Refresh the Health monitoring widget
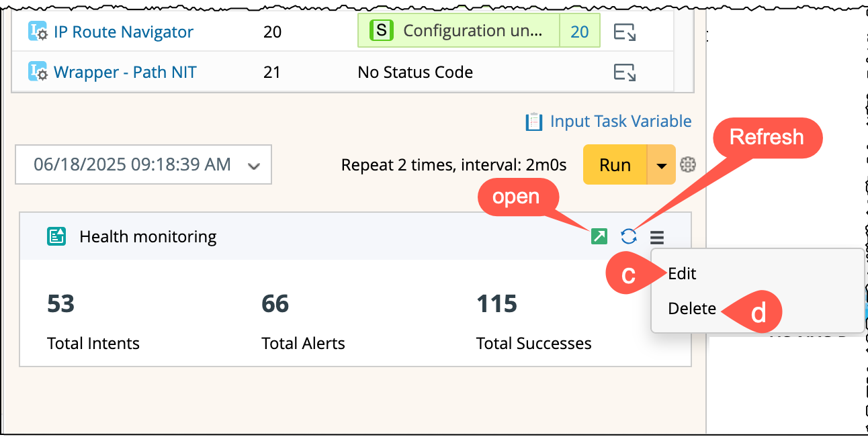The image size is (868, 439). [629, 236]
